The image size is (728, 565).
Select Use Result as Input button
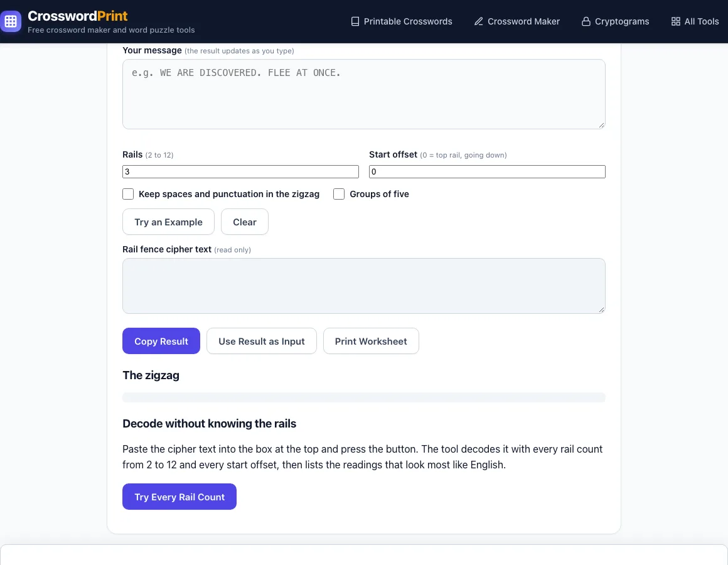[x=262, y=342]
